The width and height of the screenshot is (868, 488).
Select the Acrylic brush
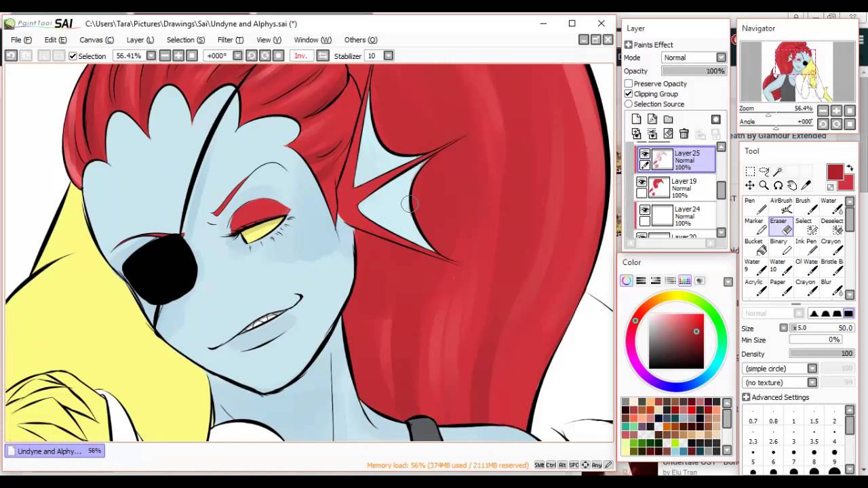pos(755,287)
